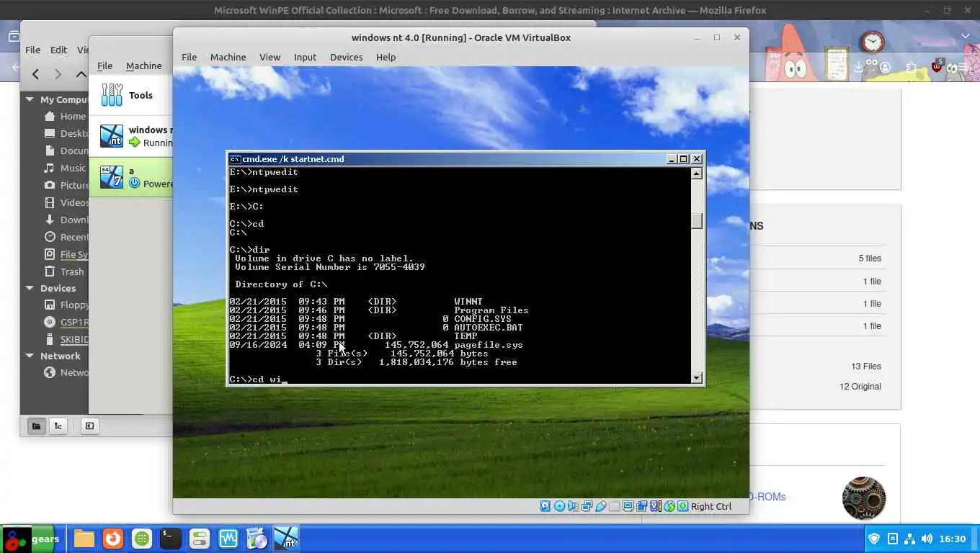Viewport: 980px width, 553px height.
Task: Click the cmd.exe title bar icon
Action: click(234, 159)
